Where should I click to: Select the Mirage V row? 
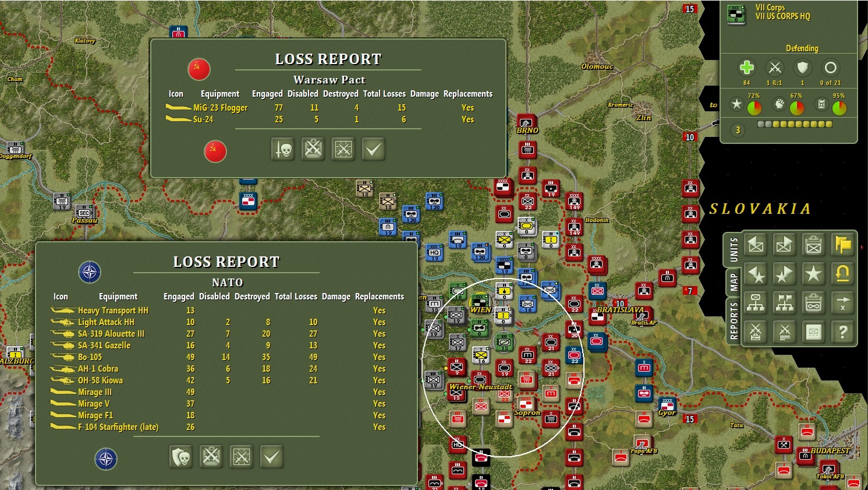[227, 404]
